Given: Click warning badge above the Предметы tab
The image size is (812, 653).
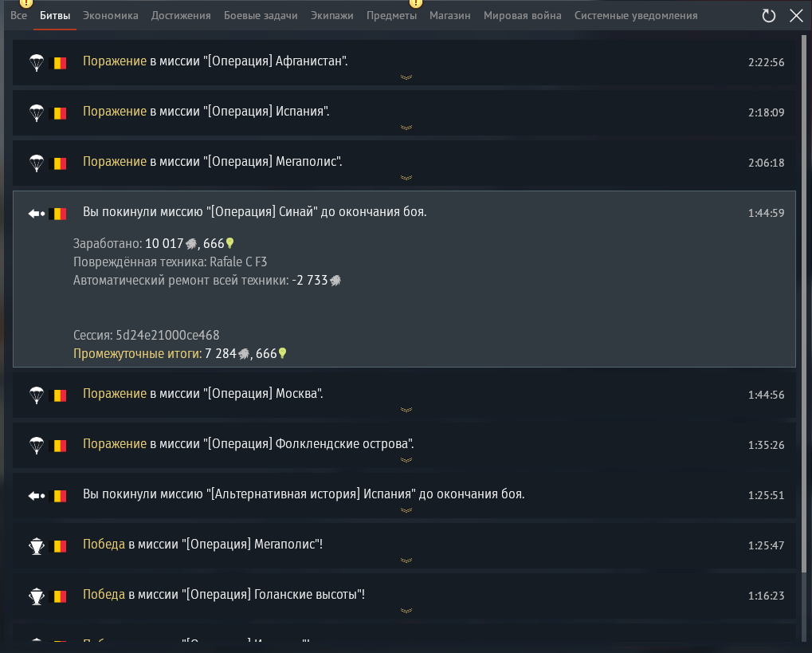Looking at the screenshot, I should click(415, 3).
